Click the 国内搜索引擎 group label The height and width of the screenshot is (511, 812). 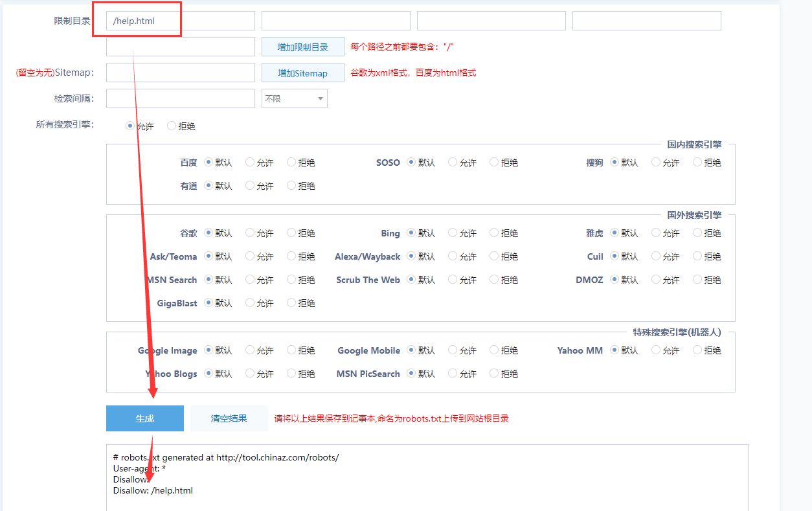point(694,144)
